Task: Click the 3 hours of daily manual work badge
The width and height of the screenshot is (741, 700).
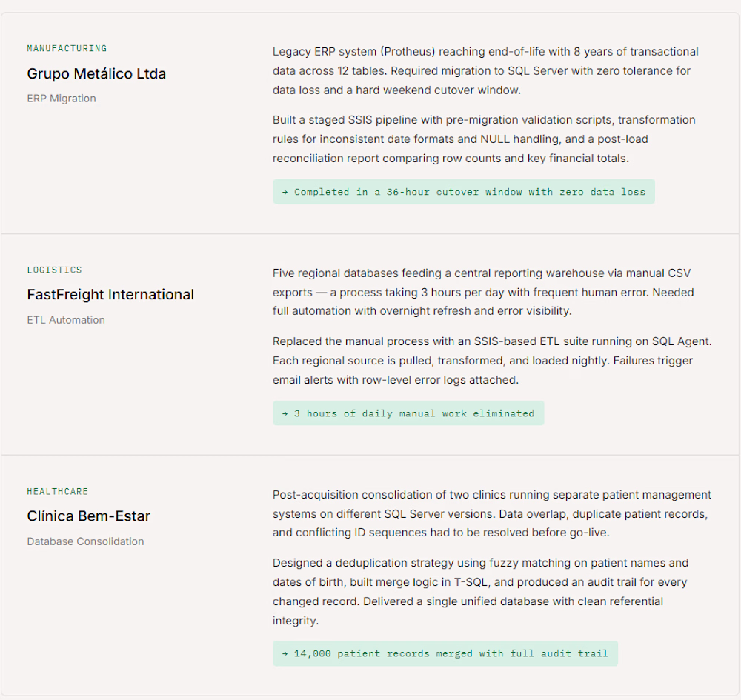Action: (x=408, y=413)
